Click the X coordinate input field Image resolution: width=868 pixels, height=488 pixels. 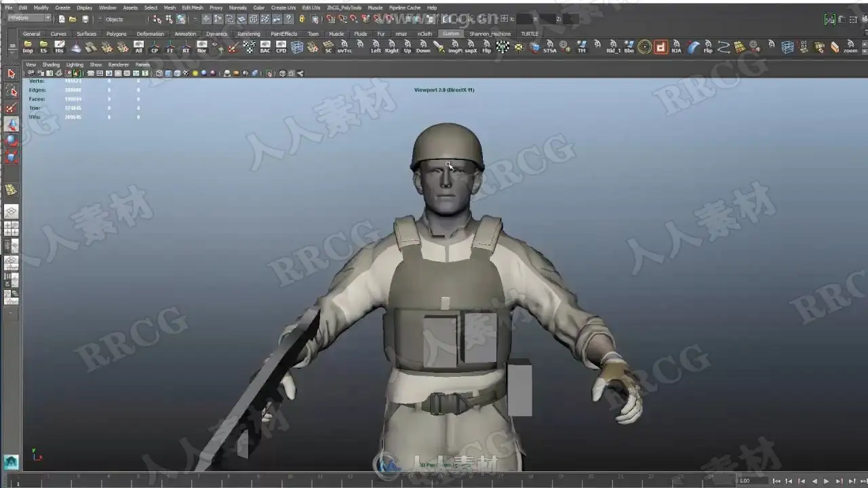pyautogui.click(x=524, y=19)
